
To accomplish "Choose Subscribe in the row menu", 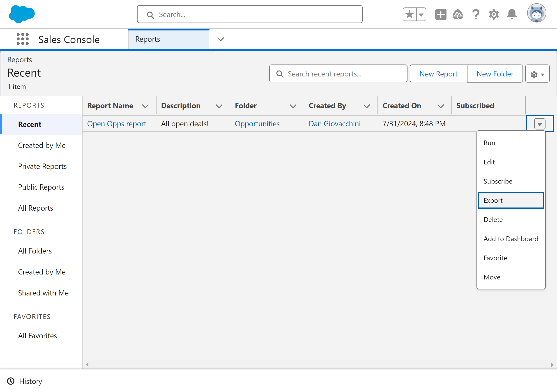I will [511, 181].
